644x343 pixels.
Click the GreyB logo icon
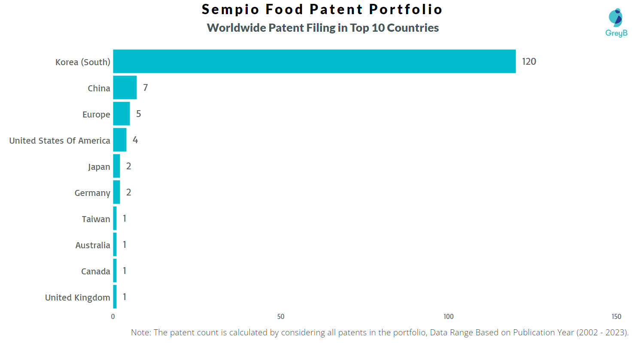click(617, 22)
